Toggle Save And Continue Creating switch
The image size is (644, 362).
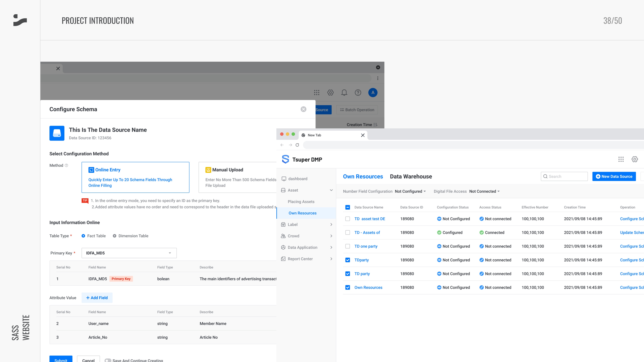pyautogui.click(x=108, y=360)
